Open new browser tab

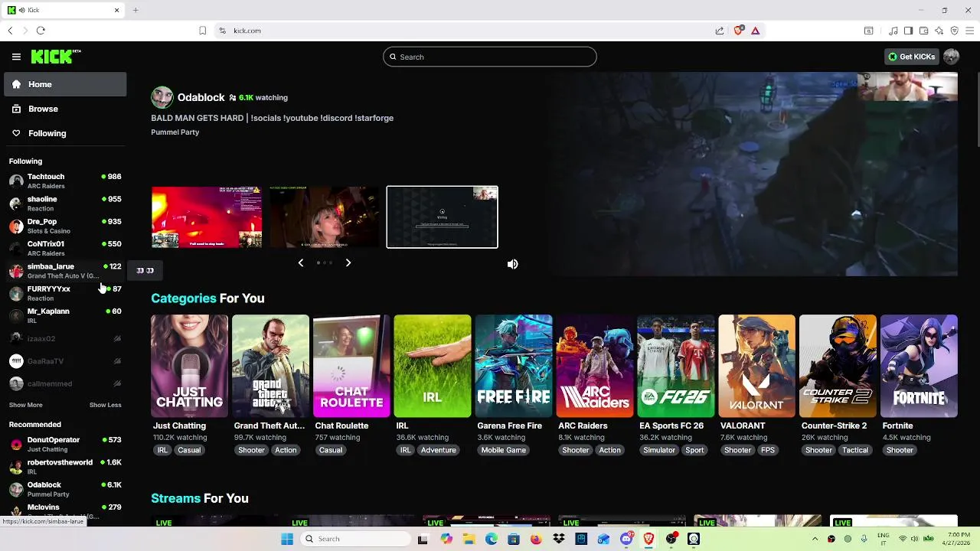click(136, 10)
